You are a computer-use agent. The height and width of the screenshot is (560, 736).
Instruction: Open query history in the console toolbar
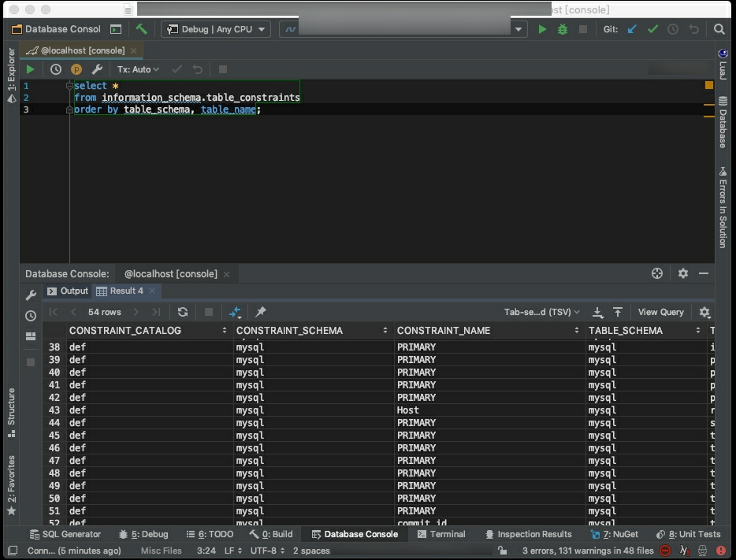pyautogui.click(x=56, y=69)
